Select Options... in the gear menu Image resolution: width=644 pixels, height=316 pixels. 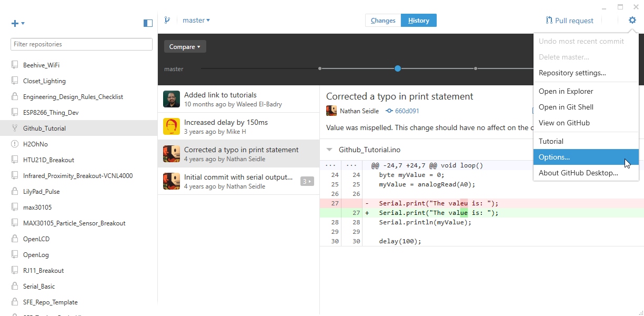pyautogui.click(x=586, y=157)
